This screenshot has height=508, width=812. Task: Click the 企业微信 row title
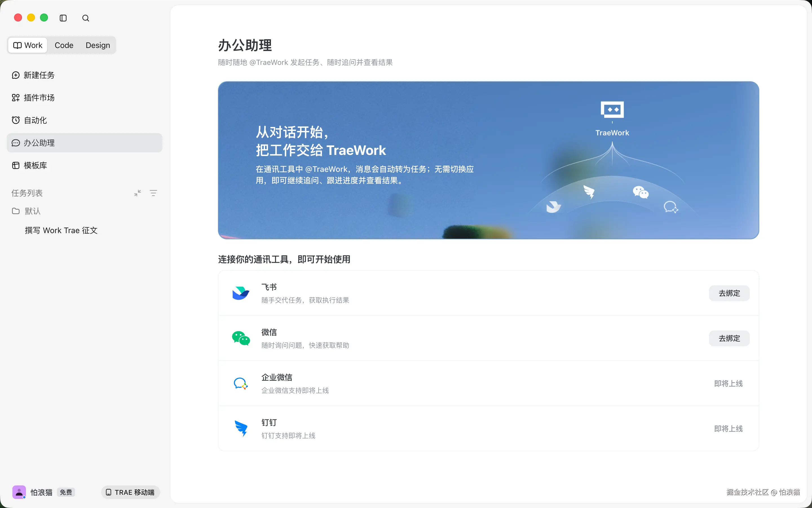tap(277, 377)
